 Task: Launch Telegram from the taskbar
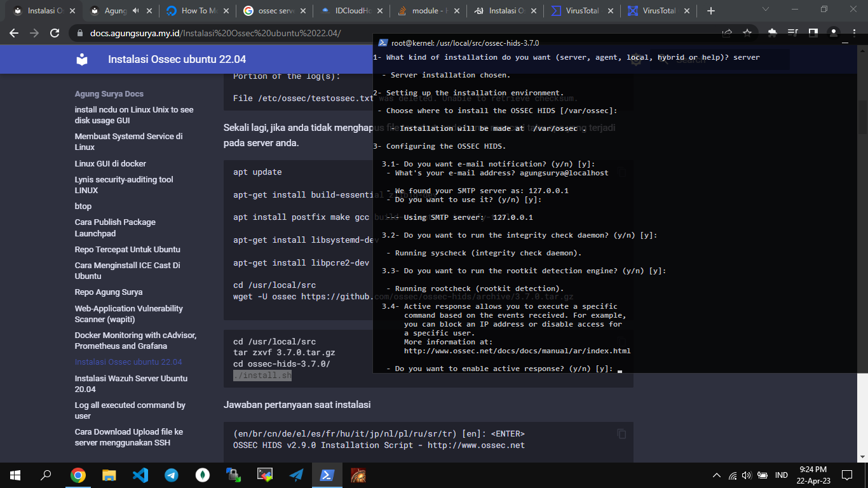click(x=172, y=475)
